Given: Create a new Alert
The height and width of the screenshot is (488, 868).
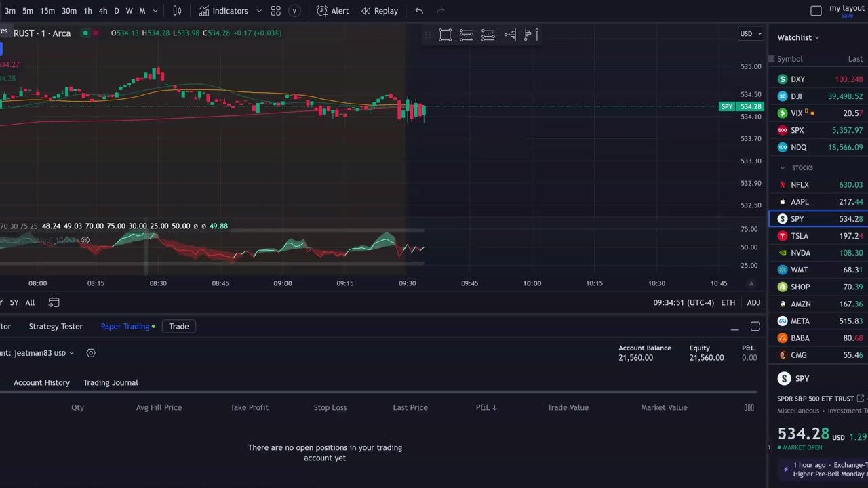Looking at the screenshot, I should point(333,11).
